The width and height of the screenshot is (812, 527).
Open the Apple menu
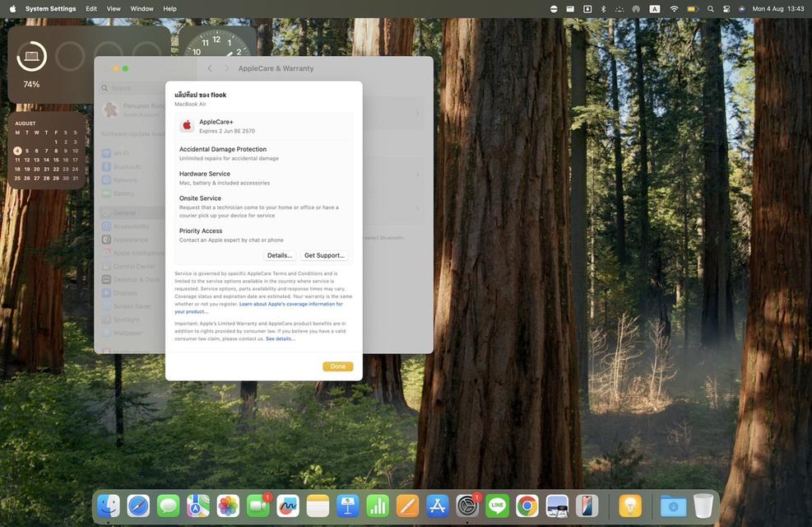[x=12, y=9]
